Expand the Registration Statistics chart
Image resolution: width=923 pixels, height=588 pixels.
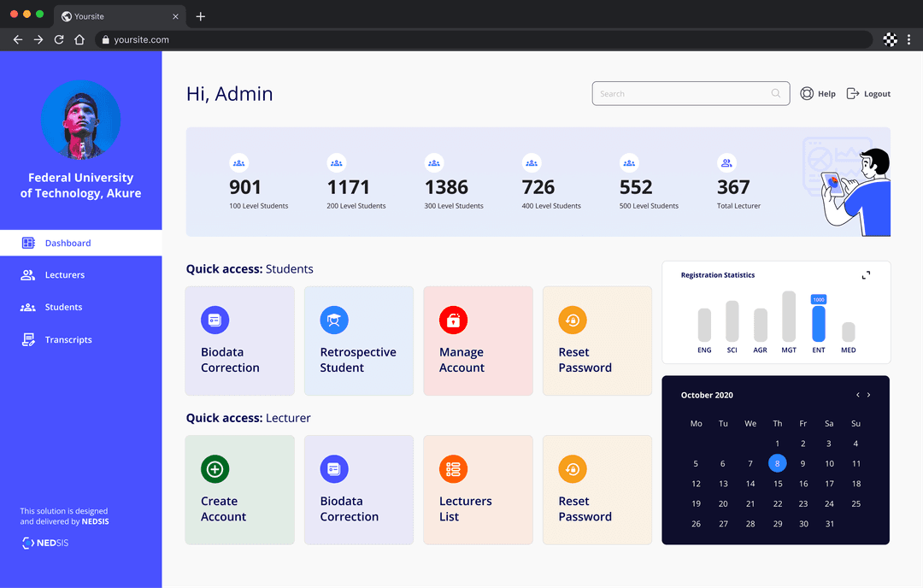tap(866, 275)
